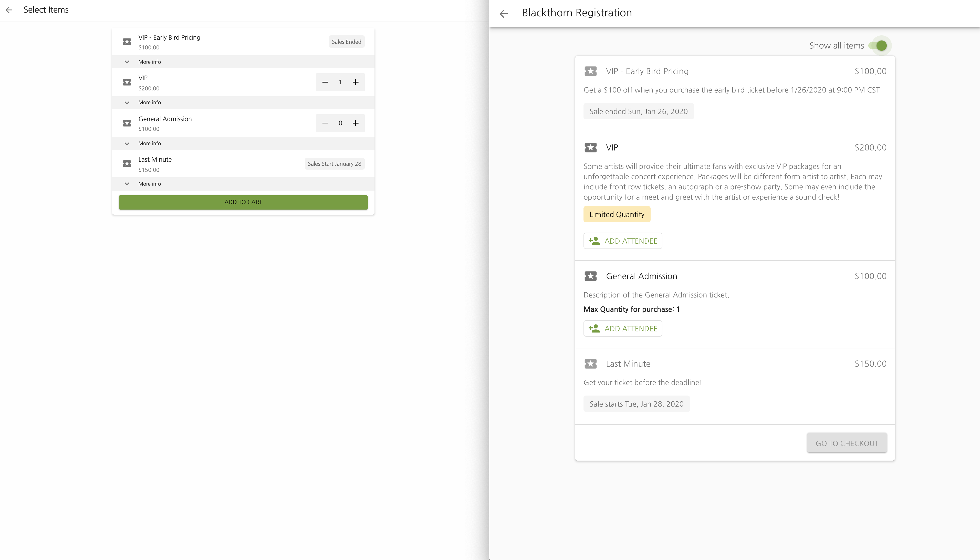Click ticket icon next to VIP $200.00 in the registration panel
Screen dimensions: 980x560
pos(591,148)
